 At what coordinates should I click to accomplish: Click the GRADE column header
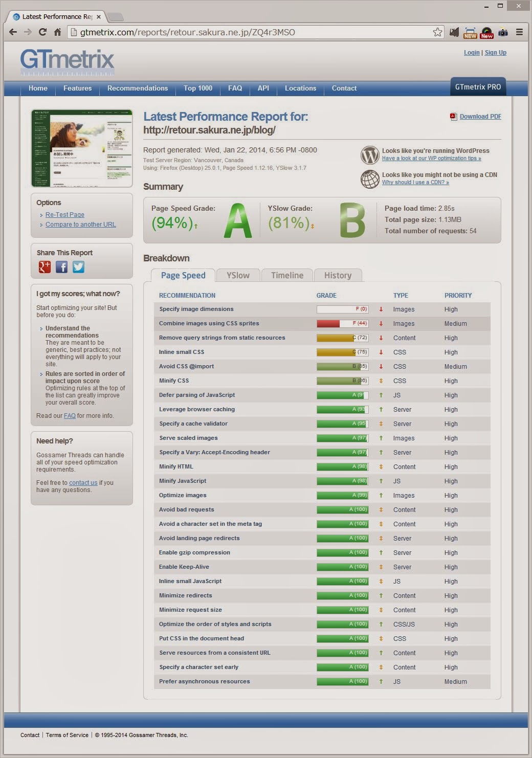coord(326,296)
